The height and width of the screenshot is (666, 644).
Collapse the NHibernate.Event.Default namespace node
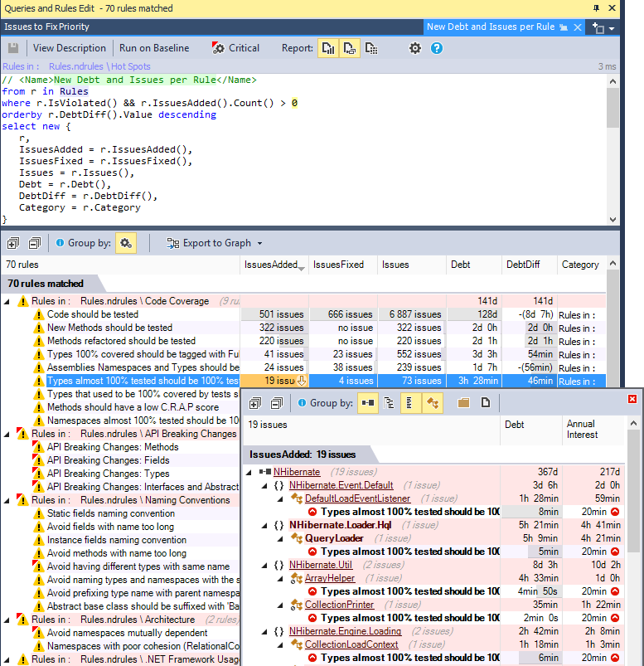point(265,485)
